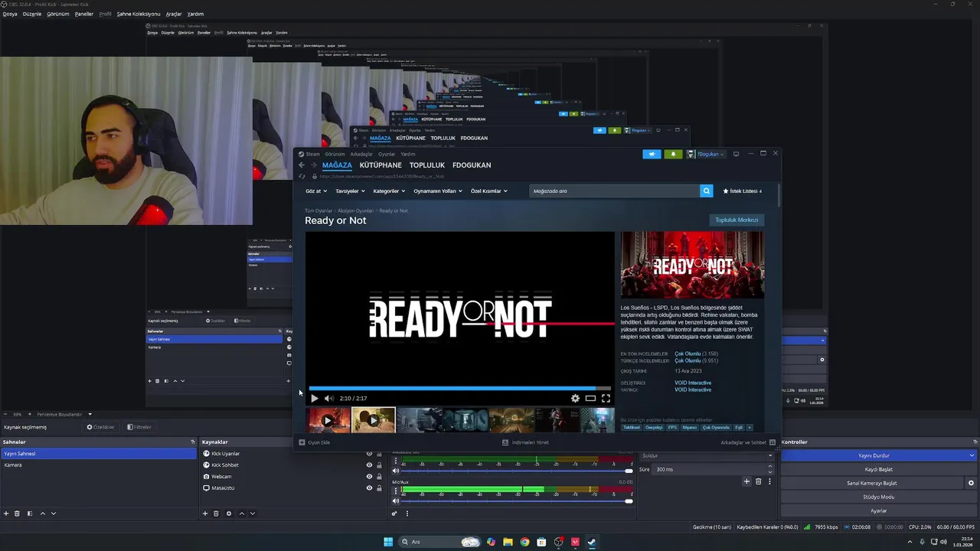
Task: Move source up in Kaynaklar toolbar
Action: tap(242, 514)
